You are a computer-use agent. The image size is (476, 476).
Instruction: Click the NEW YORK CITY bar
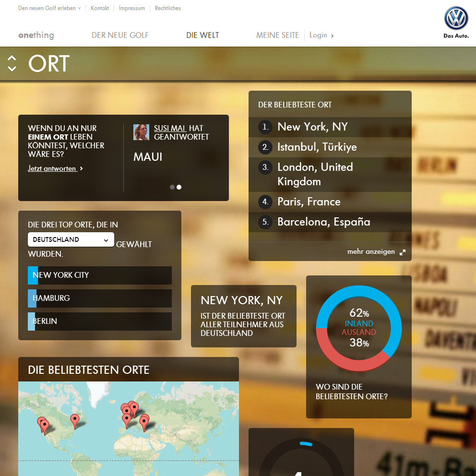[100, 275]
